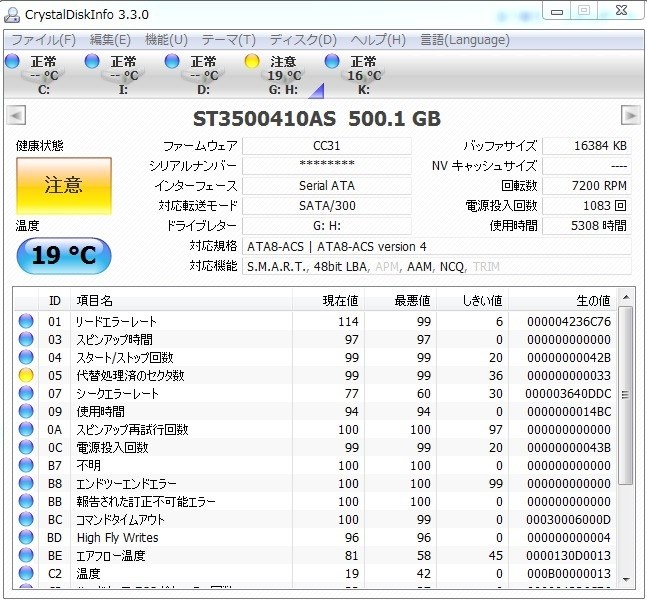Image resolution: width=647 pixels, height=602 pixels.
Task: Select the yellow G: H: drive status icon
Action: (252, 61)
